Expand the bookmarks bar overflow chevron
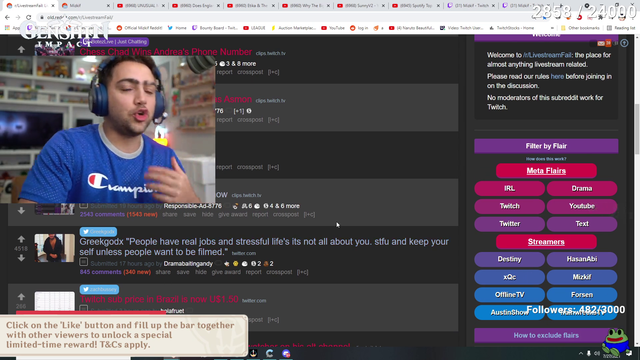Viewport: 640px width, 360px height. [552, 28]
